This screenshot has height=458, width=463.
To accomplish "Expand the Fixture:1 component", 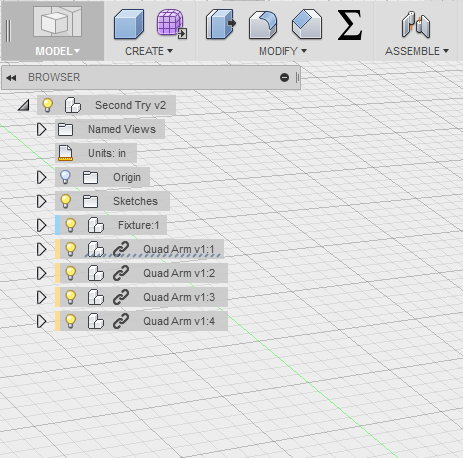I will (41, 225).
